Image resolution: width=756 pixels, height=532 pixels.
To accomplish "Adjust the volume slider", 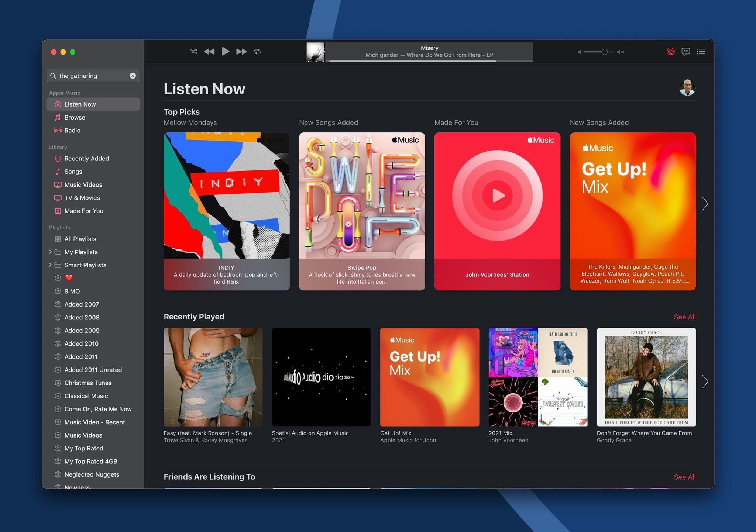I will [x=599, y=52].
